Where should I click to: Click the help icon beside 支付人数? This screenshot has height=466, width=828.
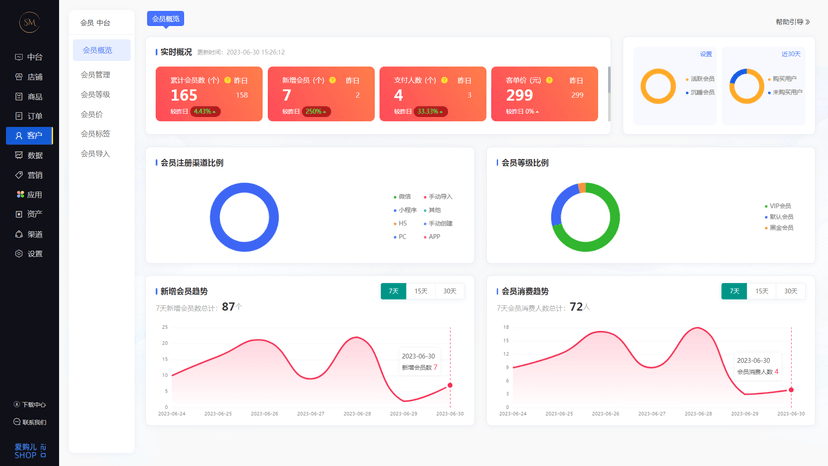(445, 80)
